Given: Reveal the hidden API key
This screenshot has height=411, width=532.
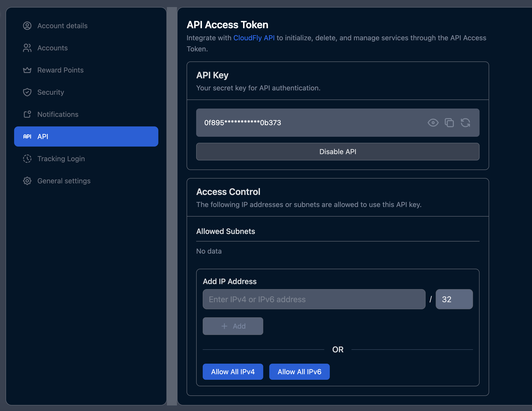Looking at the screenshot, I should [433, 123].
